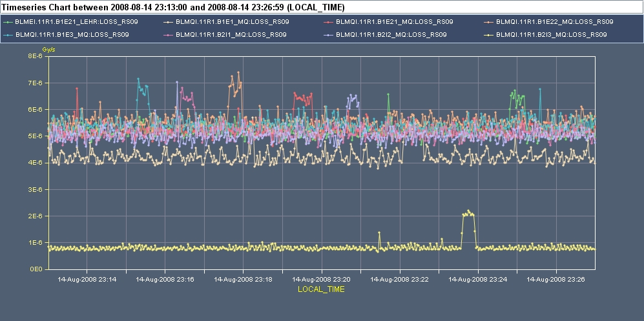Click the LOCAL_TIME axis label
This screenshot has height=321, width=644.
coord(321,289)
